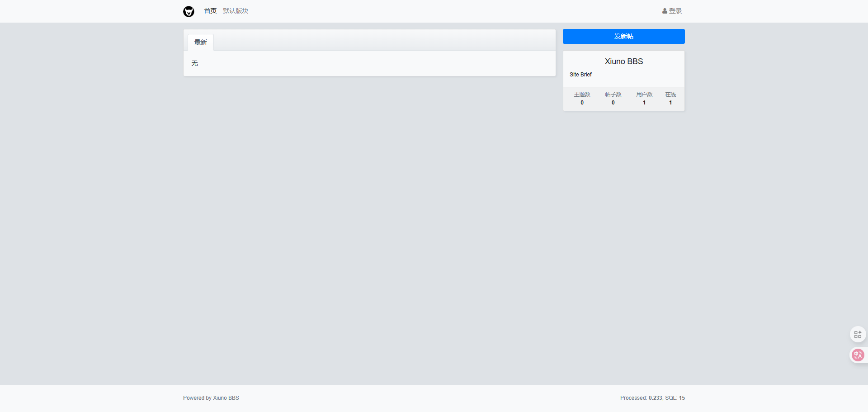Screen dimensions: 868x412
Task: Click the 在线 statistic label
Action: pos(670,95)
